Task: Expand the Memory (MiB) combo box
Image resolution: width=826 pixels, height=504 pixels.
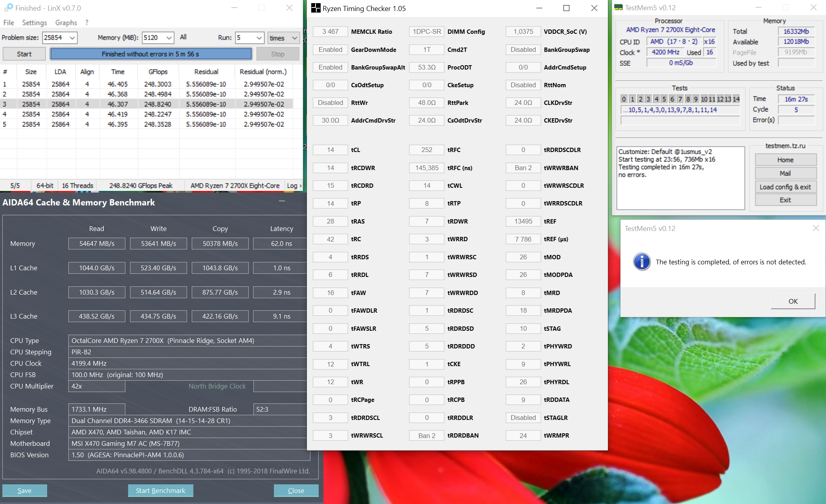Action: tap(169, 38)
